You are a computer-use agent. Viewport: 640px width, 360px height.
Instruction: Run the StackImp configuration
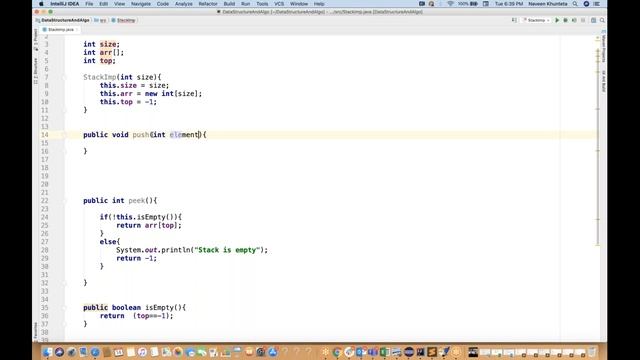pos(557,20)
